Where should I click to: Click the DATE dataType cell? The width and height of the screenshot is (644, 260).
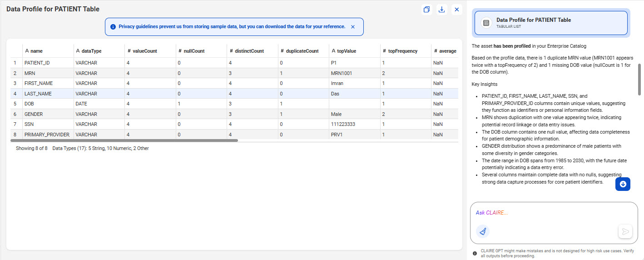click(99, 104)
